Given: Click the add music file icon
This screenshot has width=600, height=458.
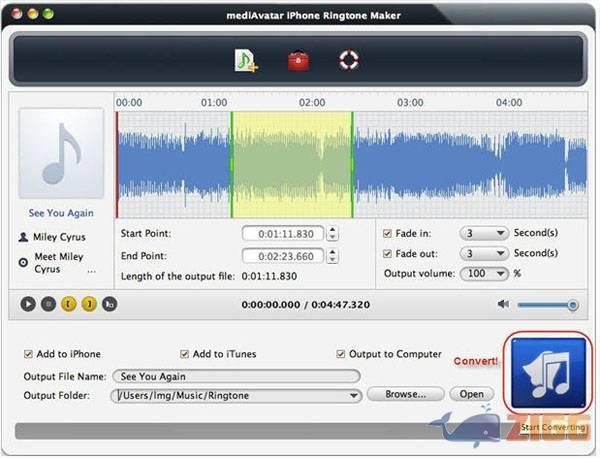Looking at the screenshot, I should point(246,60).
